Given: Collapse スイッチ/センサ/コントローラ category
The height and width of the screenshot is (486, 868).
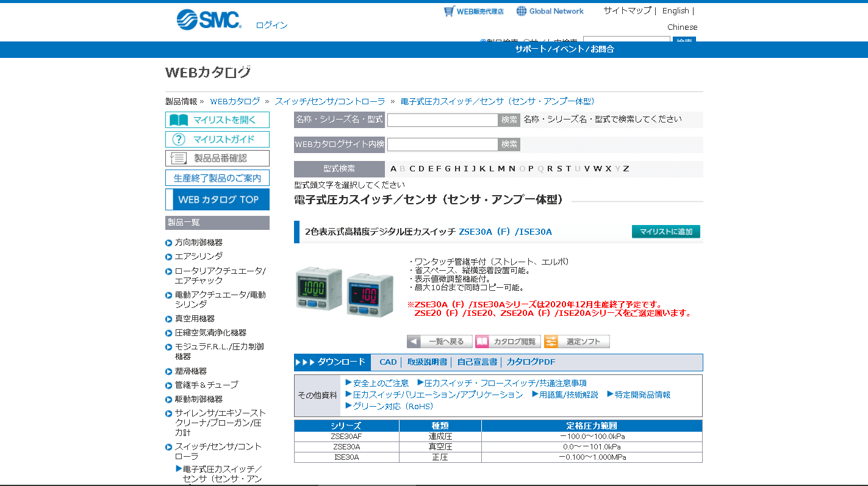Looking at the screenshot, I should pyautogui.click(x=218, y=451).
